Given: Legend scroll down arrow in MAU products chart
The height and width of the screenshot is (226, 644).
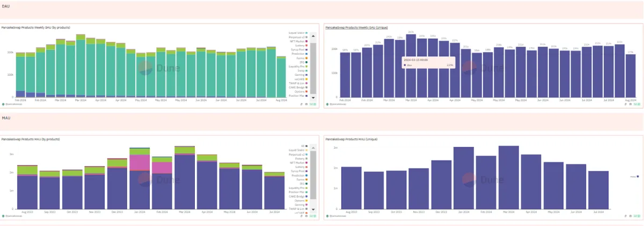Looking at the screenshot, I should (313, 209).
